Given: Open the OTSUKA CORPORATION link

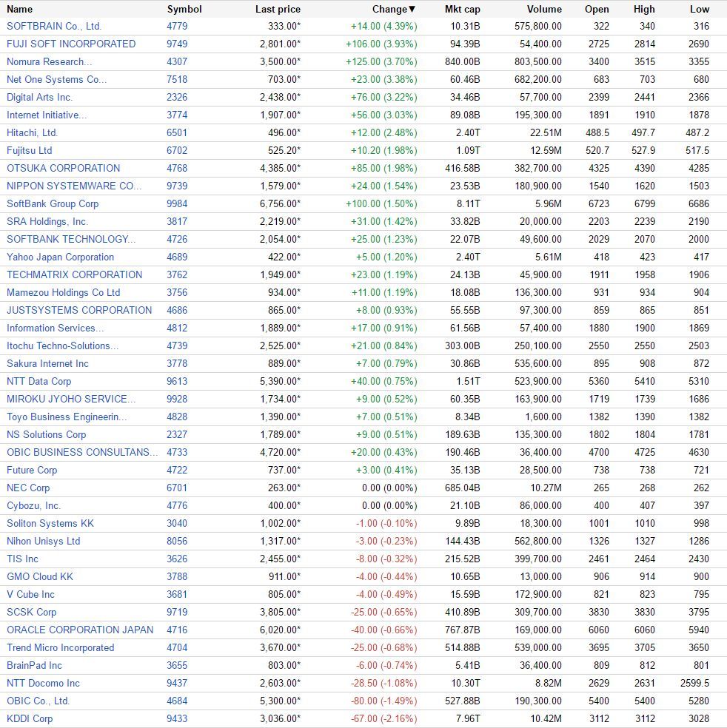Looking at the screenshot, I should tap(63, 169).
